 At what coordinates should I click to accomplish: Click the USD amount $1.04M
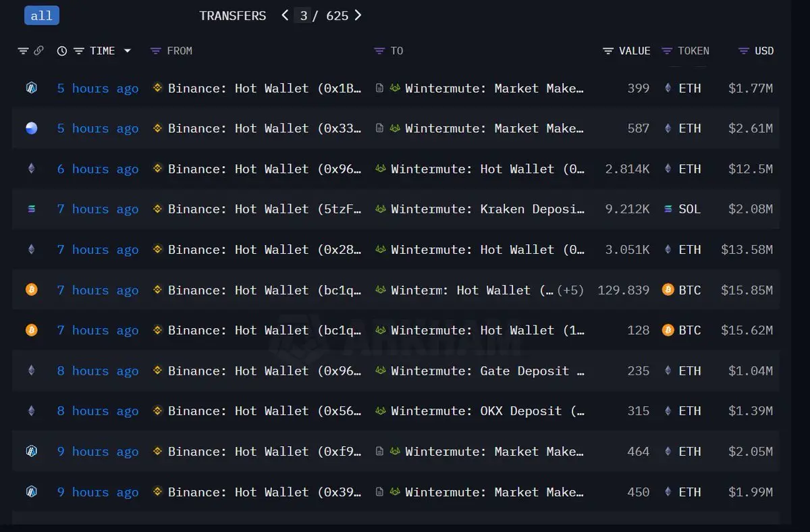click(x=751, y=371)
